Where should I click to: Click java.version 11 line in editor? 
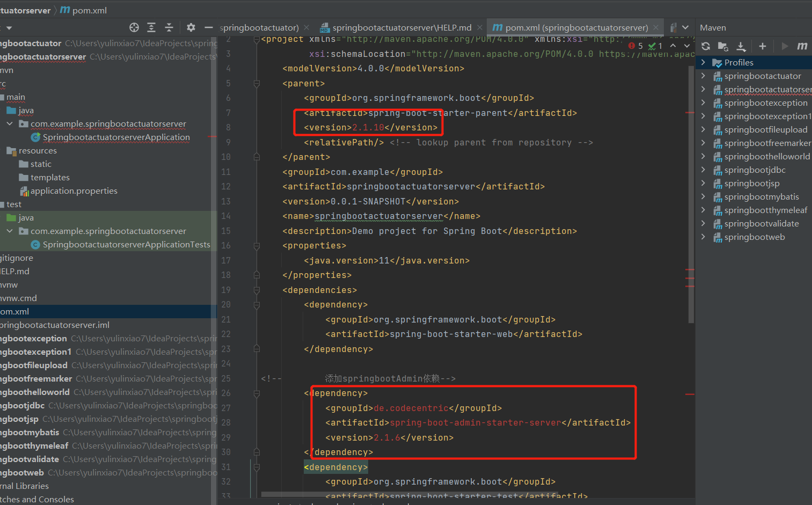pyautogui.click(x=386, y=260)
